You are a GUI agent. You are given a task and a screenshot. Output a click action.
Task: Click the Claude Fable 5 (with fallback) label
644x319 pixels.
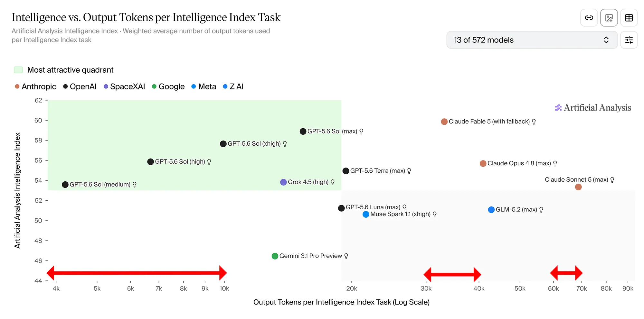[489, 122]
